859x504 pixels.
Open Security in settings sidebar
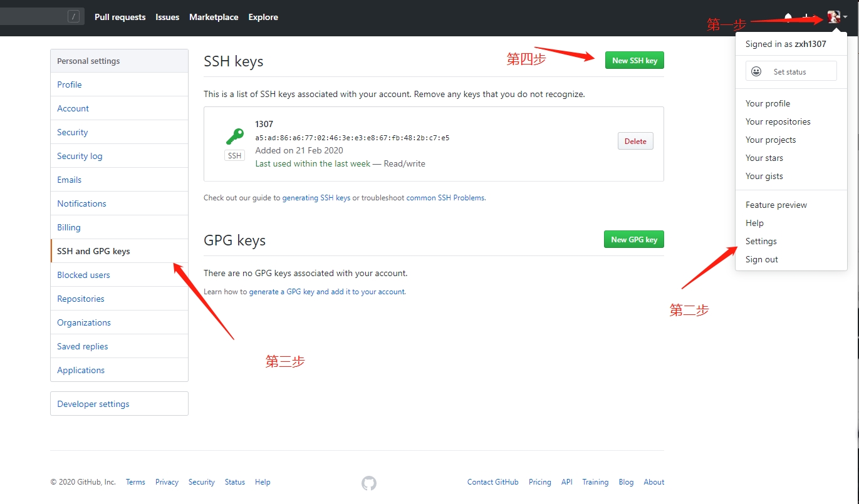(x=119, y=132)
